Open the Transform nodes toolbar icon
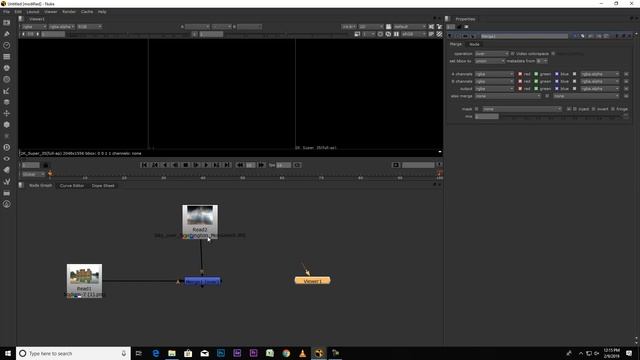This screenshot has width=640, height=360. tap(7, 113)
